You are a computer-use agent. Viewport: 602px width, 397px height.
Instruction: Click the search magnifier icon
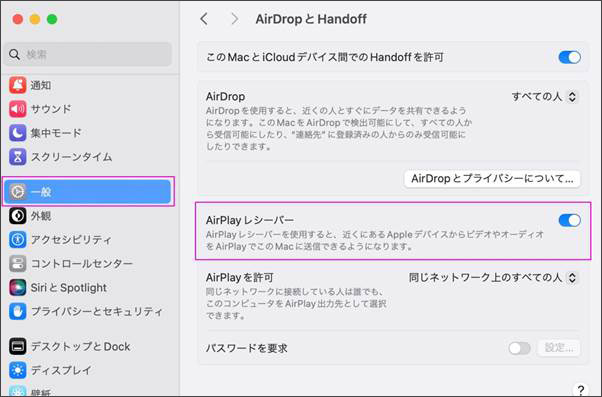point(15,55)
